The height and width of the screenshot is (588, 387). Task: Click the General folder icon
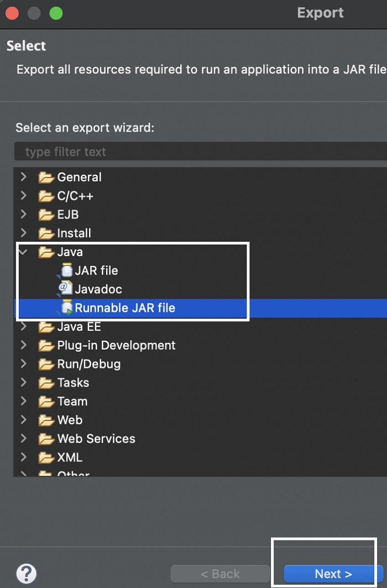click(46, 177)
